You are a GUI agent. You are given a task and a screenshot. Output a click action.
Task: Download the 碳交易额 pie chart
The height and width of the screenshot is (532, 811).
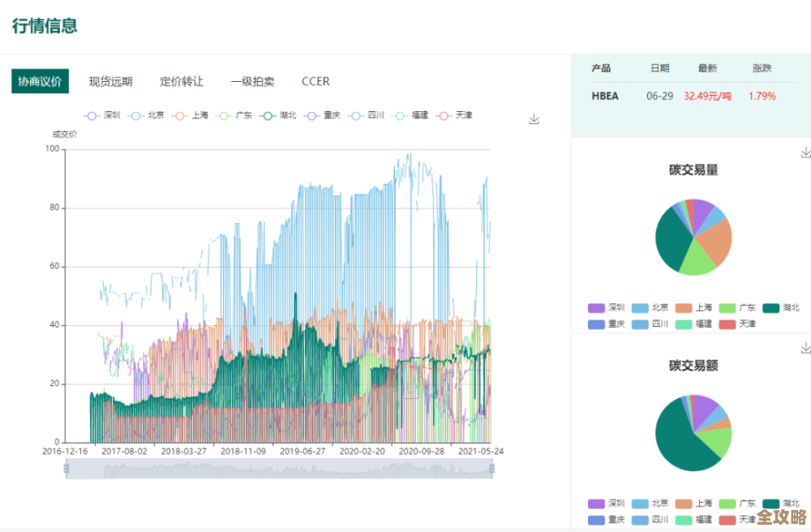point(805,347)
